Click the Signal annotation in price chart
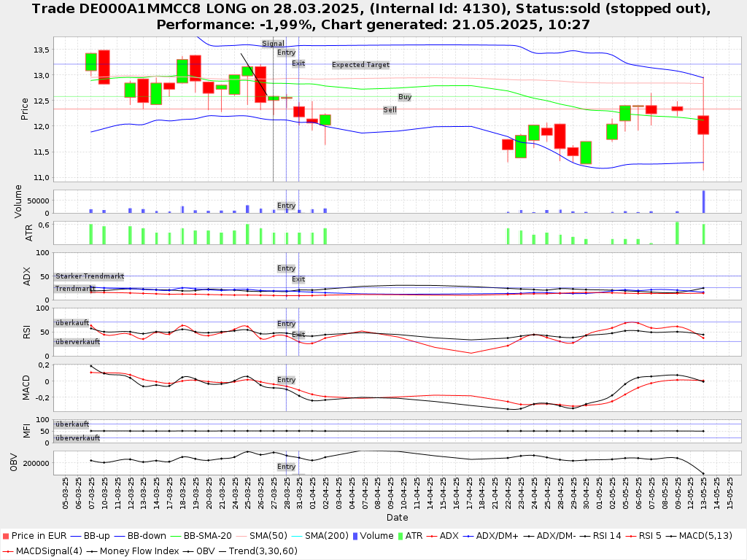 coord(273,44)
